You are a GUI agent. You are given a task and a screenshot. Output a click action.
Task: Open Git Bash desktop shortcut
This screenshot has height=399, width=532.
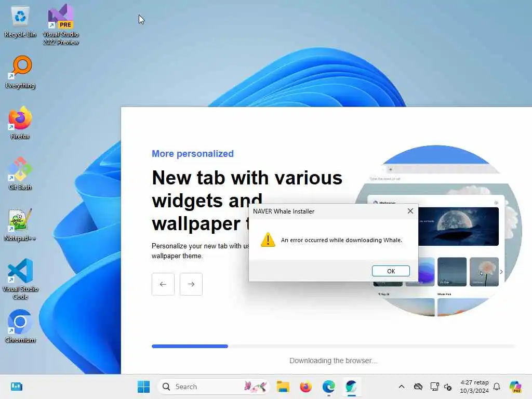[20, 174]
